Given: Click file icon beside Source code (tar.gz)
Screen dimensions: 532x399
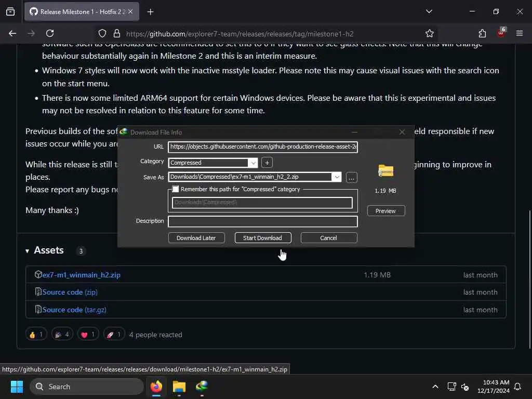Looking at the screenshot, I should (38, 310).
